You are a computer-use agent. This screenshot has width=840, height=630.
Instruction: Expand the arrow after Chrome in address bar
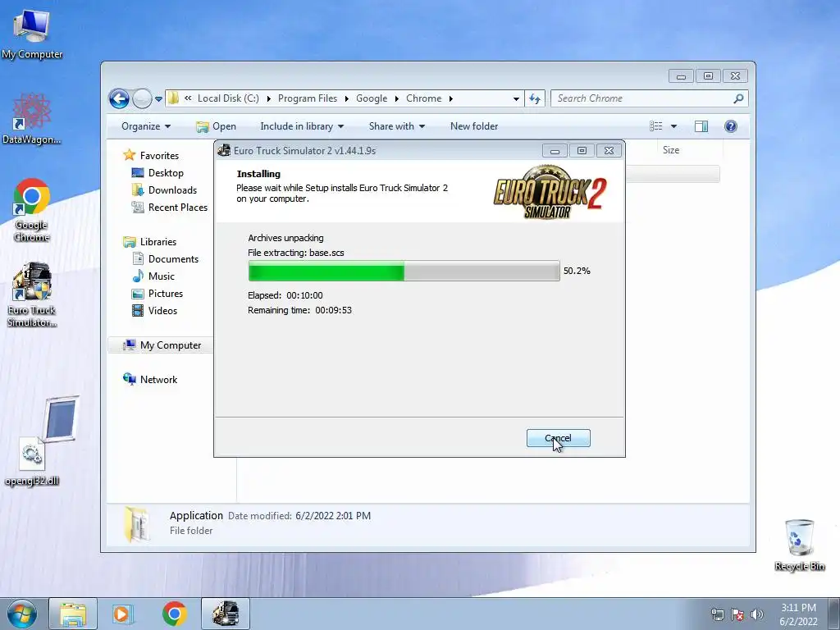[x=451, y=98]
